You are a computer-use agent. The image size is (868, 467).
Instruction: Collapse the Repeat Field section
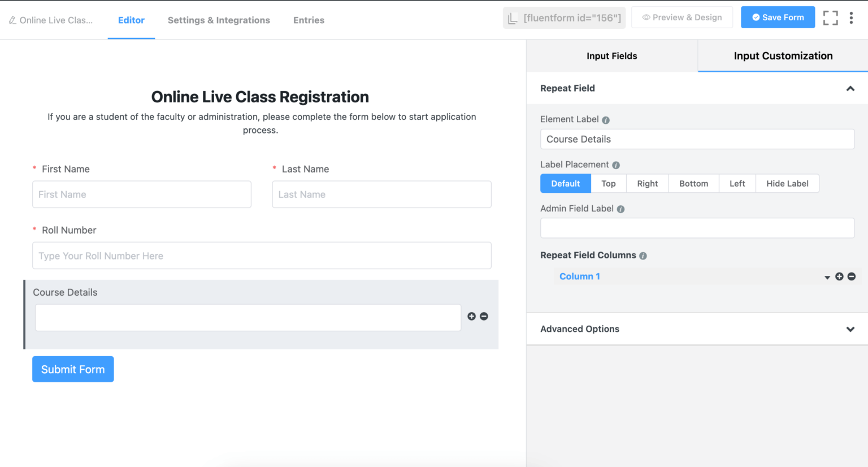tap(850, 89)
